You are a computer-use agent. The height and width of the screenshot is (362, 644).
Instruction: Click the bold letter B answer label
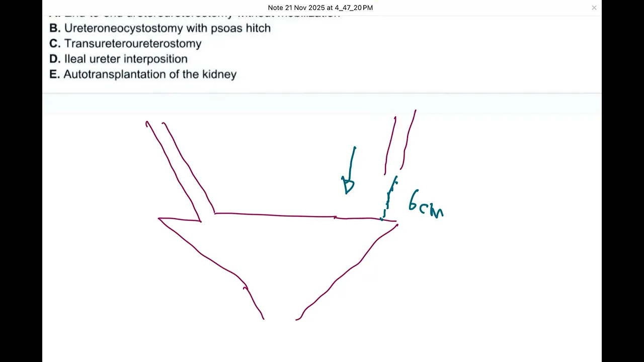(x=54, y=28)
